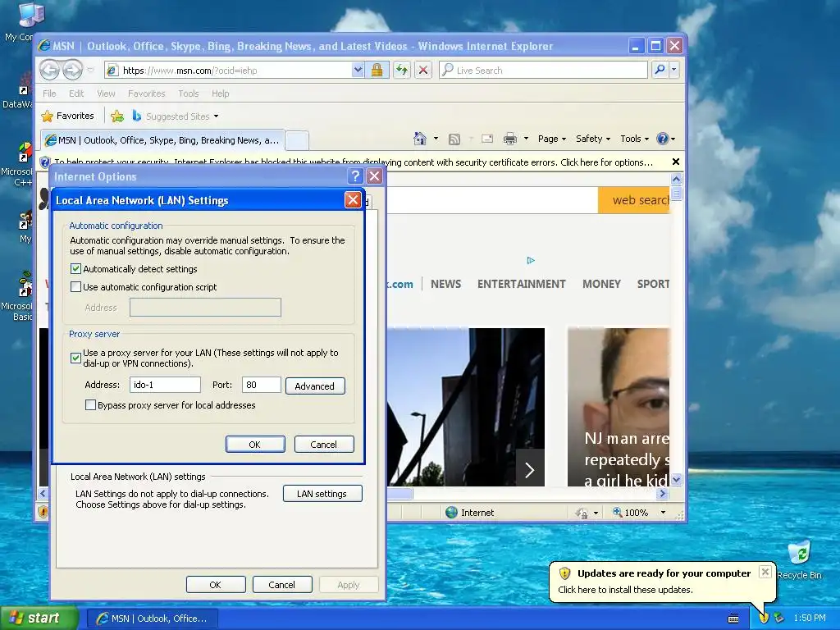The height and width of the screenshot is (630, 840).
Task: Click OK in Internet Options dialog
Action: [x=216, y=584]
